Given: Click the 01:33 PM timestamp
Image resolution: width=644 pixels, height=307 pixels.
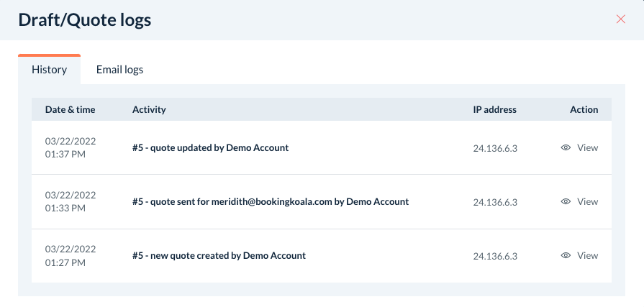Looking at the screenshot, I should click(x=65, y=208).
